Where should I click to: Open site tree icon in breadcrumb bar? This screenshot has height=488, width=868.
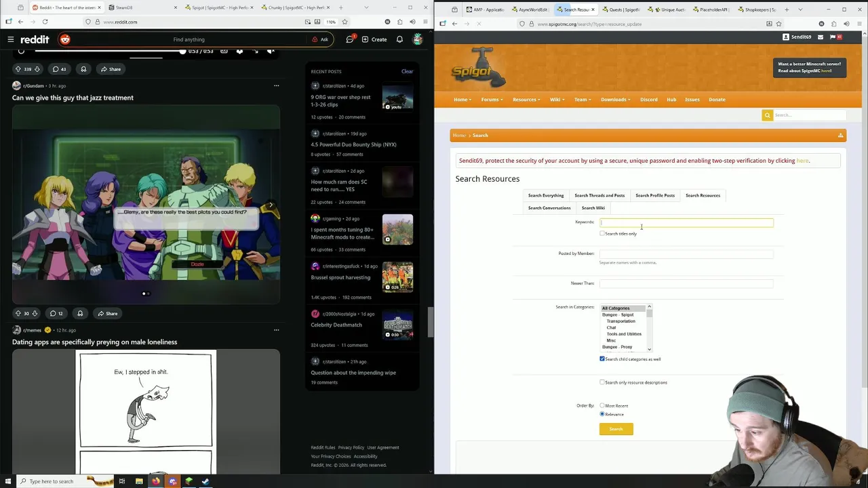[840, 136]
